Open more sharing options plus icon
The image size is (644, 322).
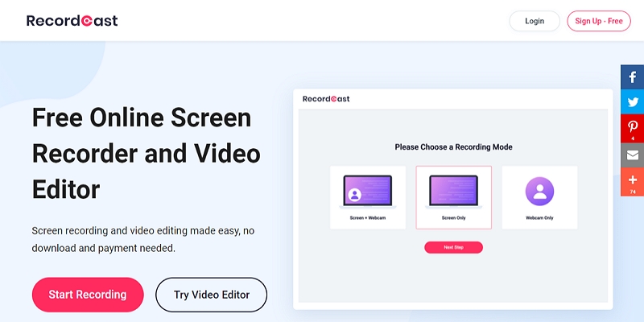coord(633,181)
